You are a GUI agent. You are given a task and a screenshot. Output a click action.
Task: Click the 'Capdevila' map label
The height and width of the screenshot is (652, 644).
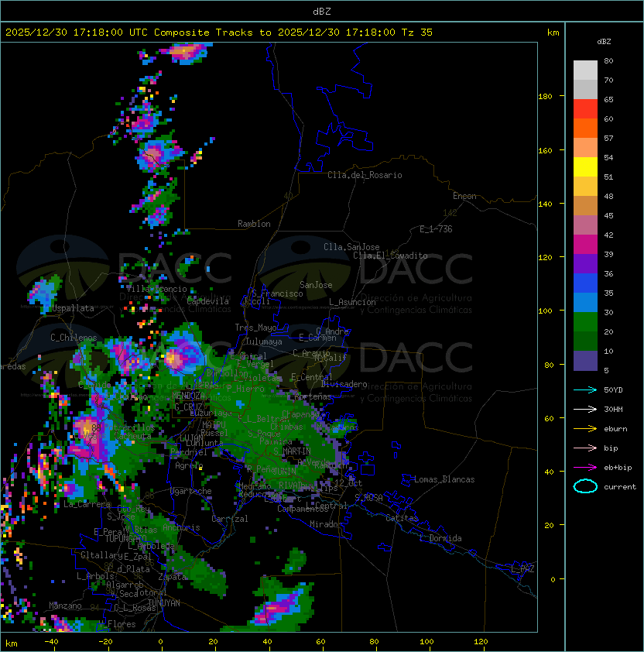(207, 301)
